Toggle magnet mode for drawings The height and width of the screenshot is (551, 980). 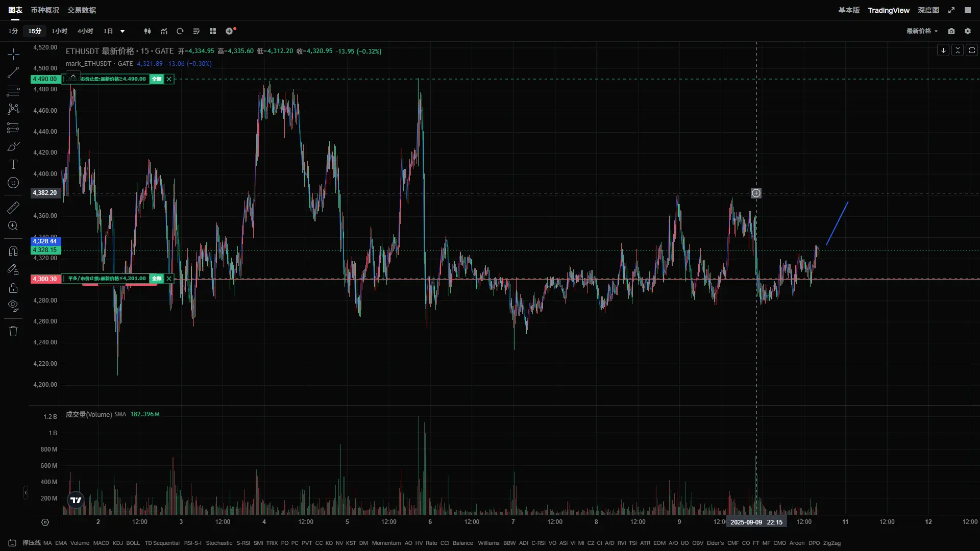click(x=13, y=251)
